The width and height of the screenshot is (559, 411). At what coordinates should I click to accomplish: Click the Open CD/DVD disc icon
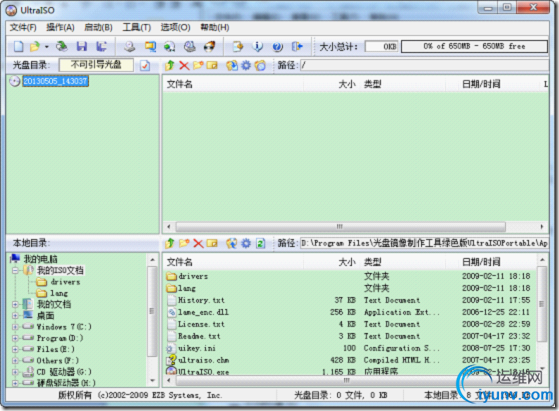click(x=62, y=46)
